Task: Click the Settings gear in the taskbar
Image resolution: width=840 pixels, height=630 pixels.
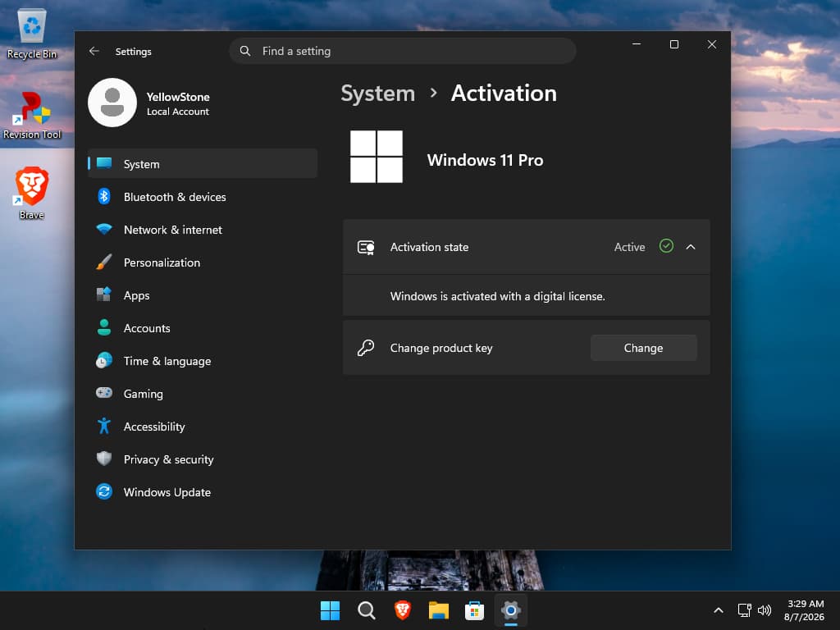Action: click(511, 610)
